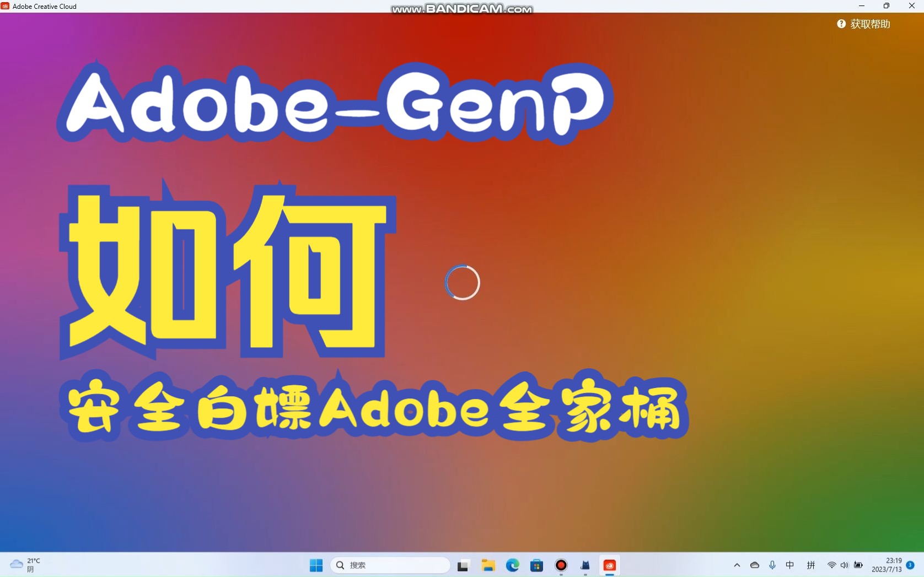This screenshot has height=577, width=924.
Task: Open File Explorer from the taskbar
Action: tap(488, 565)
